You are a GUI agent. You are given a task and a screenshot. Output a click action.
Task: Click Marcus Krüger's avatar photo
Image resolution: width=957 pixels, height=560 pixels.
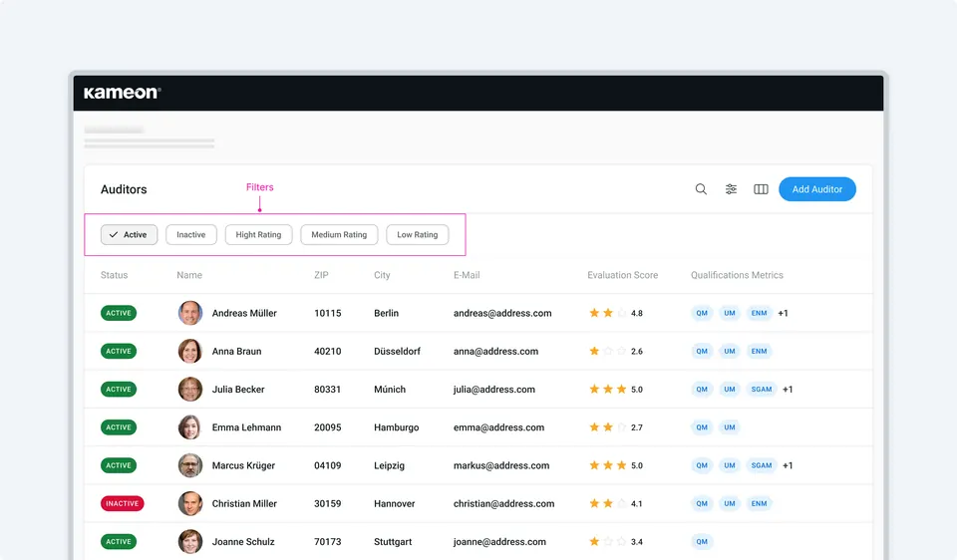tap(189, 465)
